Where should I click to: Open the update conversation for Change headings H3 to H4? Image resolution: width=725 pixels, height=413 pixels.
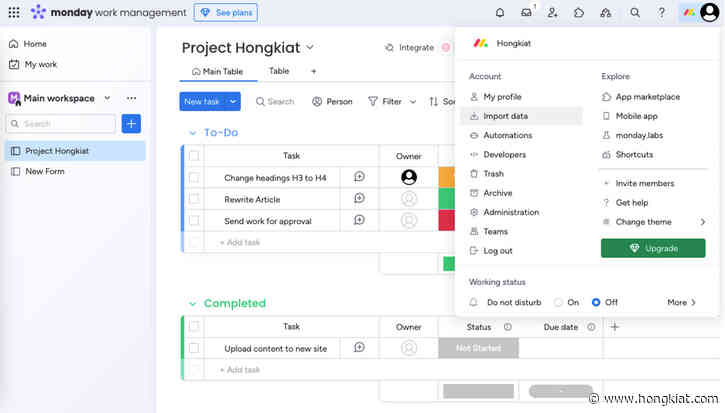tap(359, 177)
